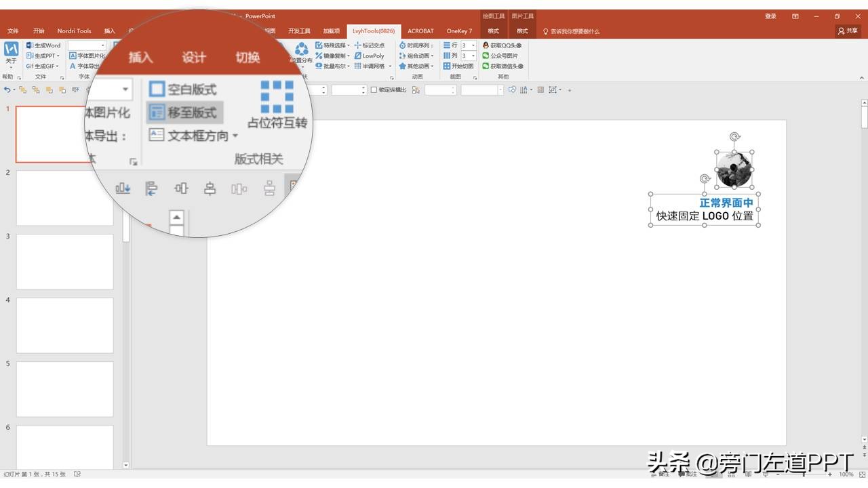Image resolution: width=868 pixels, height=488 pixels.
Task: Open the 文件 group dialog launcher
Action: click(x=62, y=77)
